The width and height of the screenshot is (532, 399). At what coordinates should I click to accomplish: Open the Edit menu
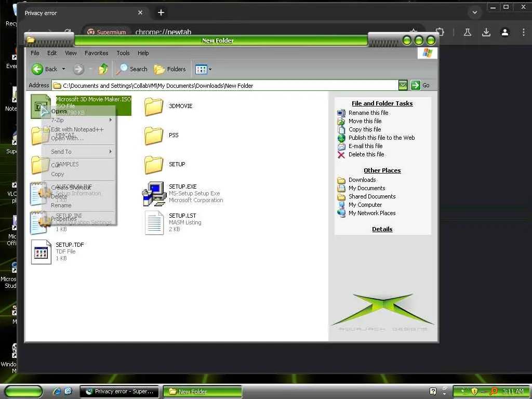pos(52,53)
